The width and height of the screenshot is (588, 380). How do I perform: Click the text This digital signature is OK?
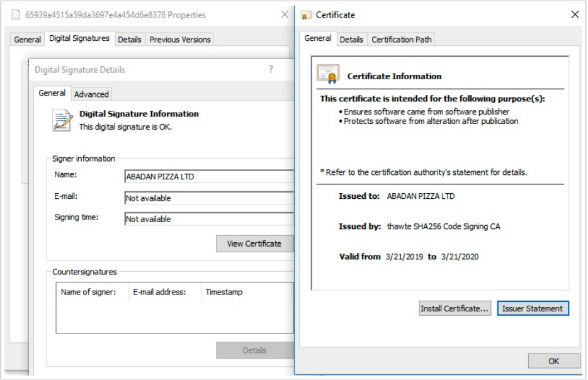125,127
